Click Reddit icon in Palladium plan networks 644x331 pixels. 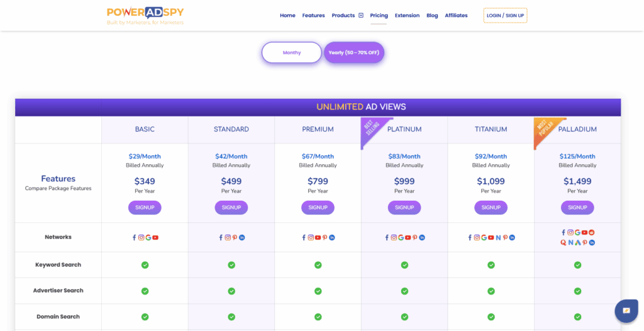[x=591, y=232]
